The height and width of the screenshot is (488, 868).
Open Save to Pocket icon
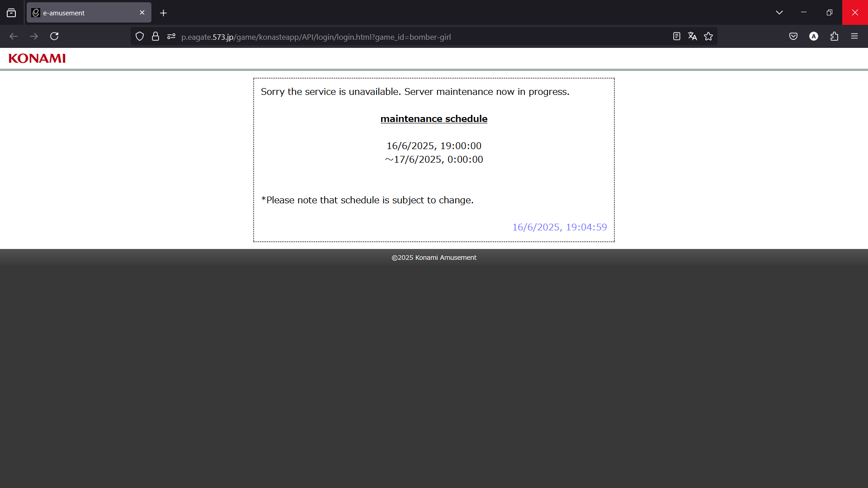[793, 37]
